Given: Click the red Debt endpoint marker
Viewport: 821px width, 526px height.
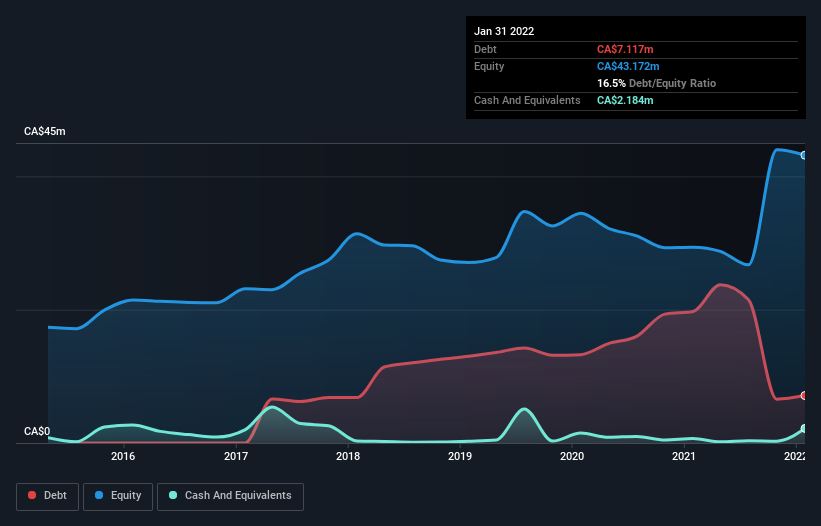Looking at the screenshot, I should tap(804, 396).
